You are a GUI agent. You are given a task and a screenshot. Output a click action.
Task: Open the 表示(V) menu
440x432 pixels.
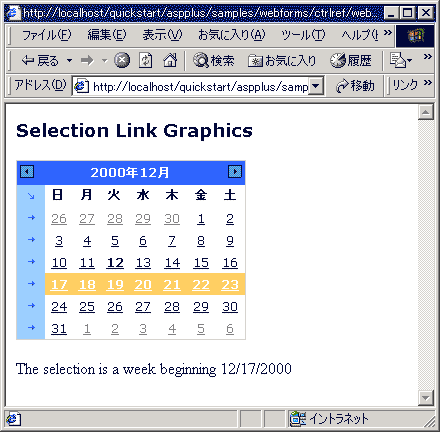(x=162, y=35)
